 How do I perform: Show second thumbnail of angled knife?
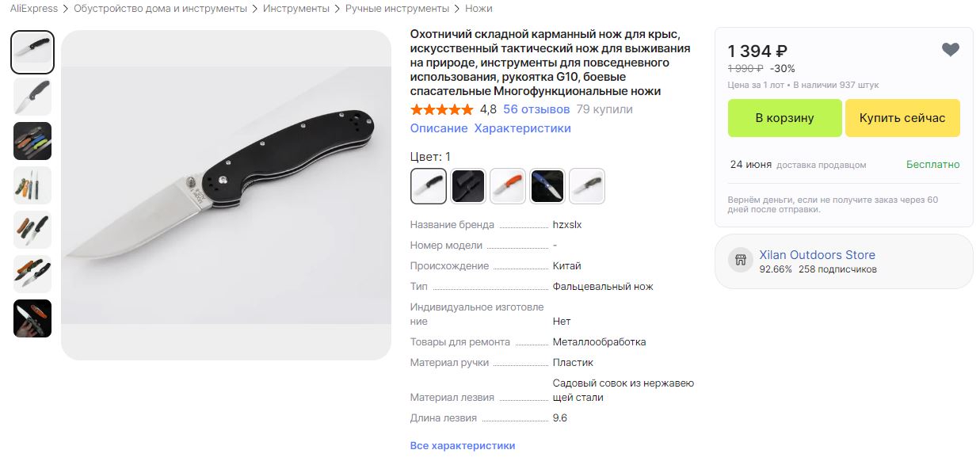tap(32, 97)
